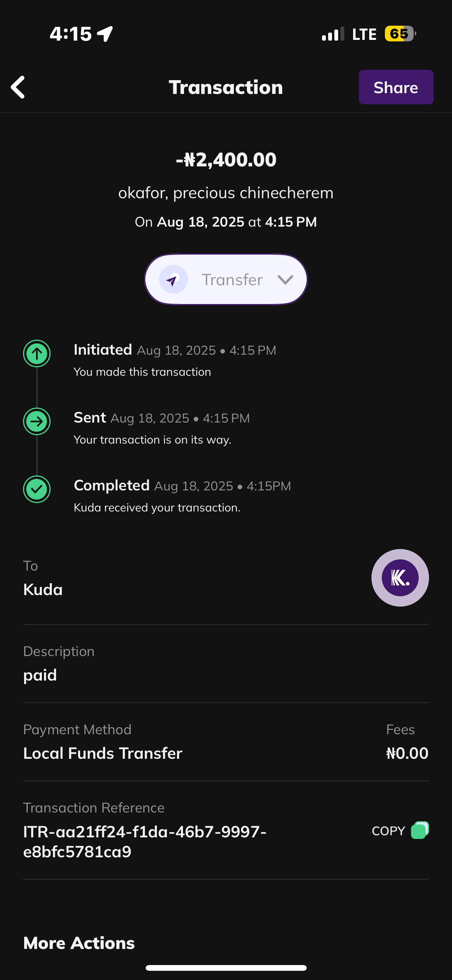Tap the Sent right-arrow status icon
This screenshot has height=980, width=452.
tap(37, 421)
